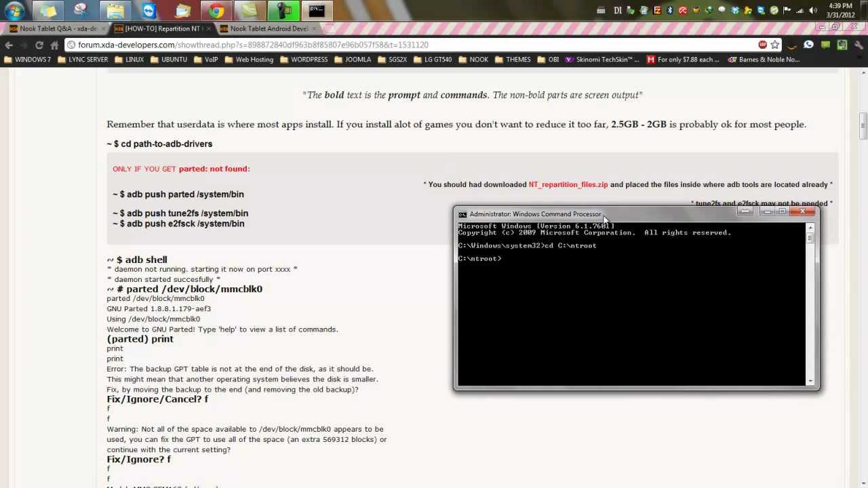Click the NT_repartition_files.zip download link

click(x=568, y=184)
